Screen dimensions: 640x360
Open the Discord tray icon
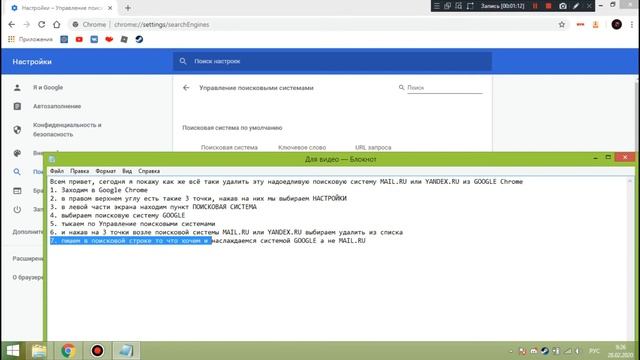(533, 351)
